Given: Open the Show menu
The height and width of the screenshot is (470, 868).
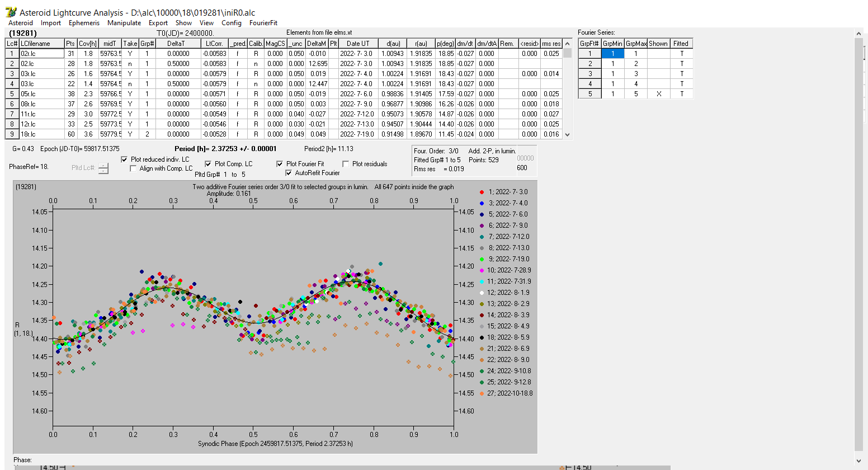Looking at the screenshot, I should click(183, 23).
